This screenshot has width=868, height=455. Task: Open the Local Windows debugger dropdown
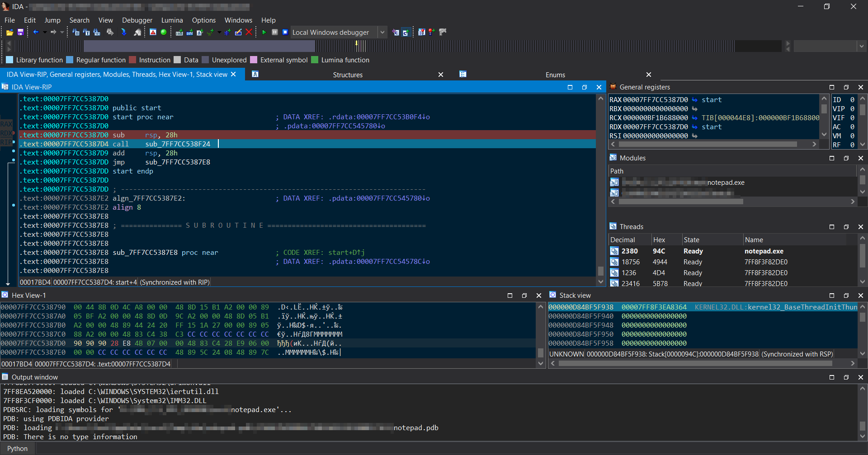tap(382, 33)
